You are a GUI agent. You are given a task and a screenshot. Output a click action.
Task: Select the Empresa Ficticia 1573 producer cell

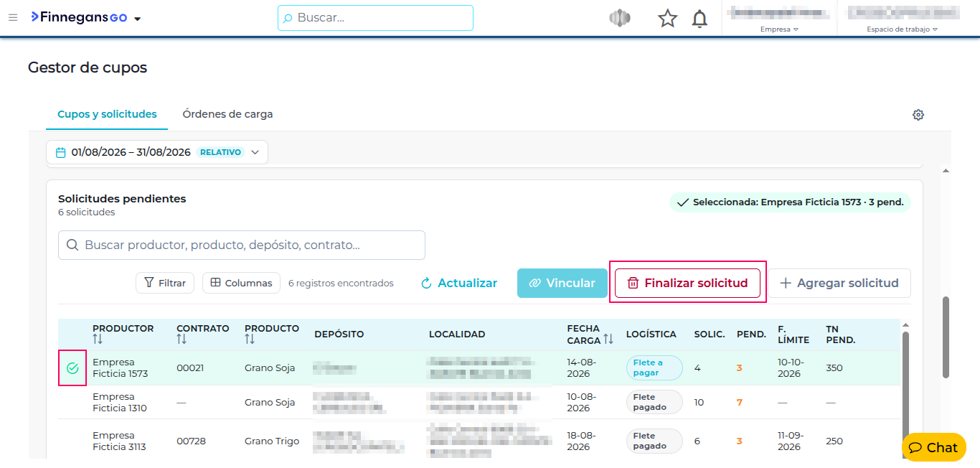tap(121, 368)
